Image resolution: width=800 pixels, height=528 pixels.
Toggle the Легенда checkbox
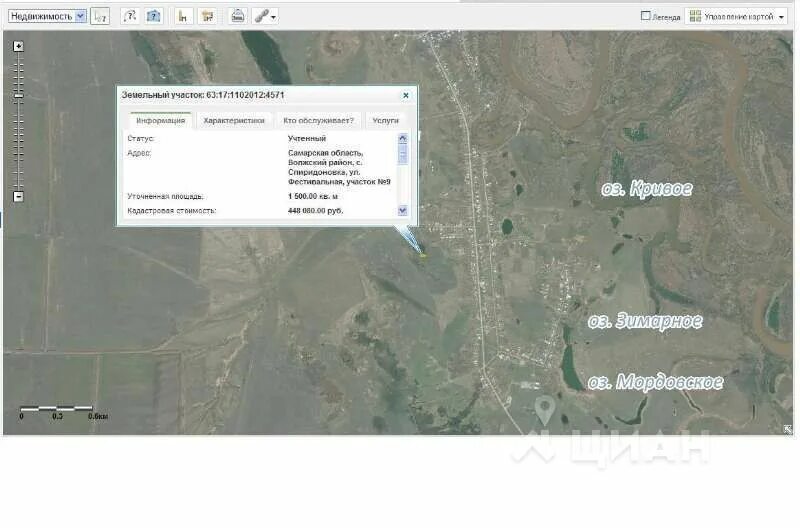[645, 16]
